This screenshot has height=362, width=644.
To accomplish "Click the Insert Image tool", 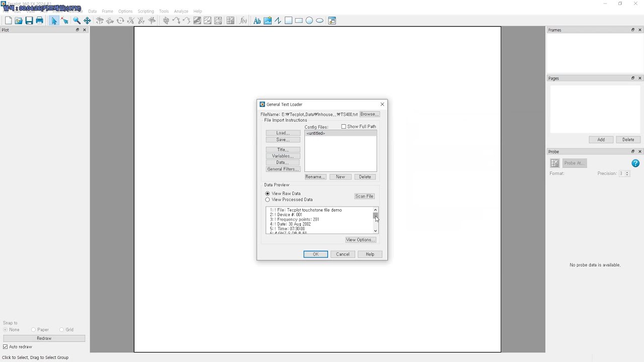I will pos(268,21).
